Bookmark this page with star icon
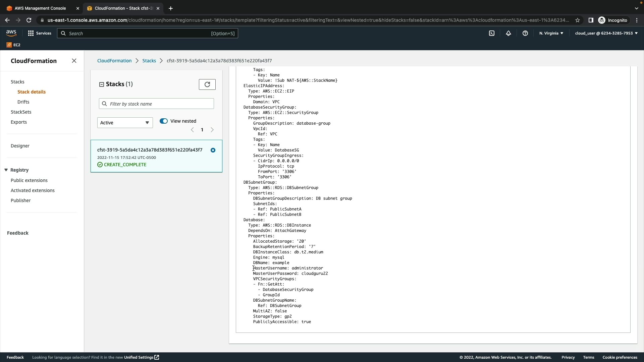This screenshot has width=644, height=362. point(578,20)
